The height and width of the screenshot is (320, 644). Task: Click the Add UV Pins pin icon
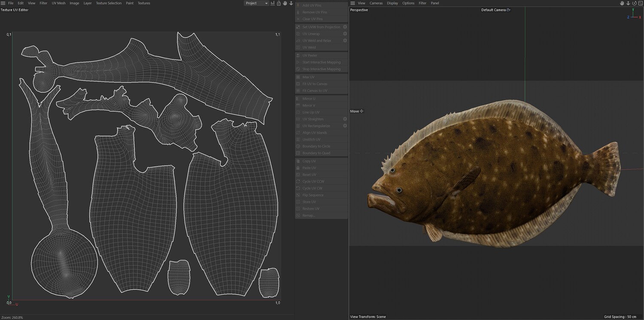pos(298,5)
